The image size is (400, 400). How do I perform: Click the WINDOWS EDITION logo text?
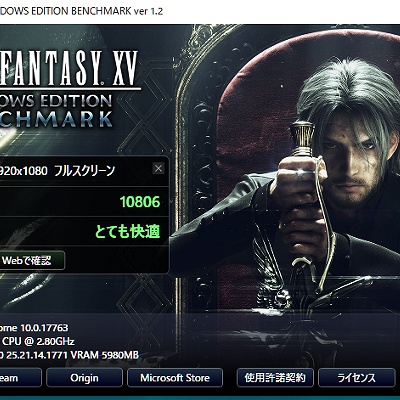pos(56,101)
